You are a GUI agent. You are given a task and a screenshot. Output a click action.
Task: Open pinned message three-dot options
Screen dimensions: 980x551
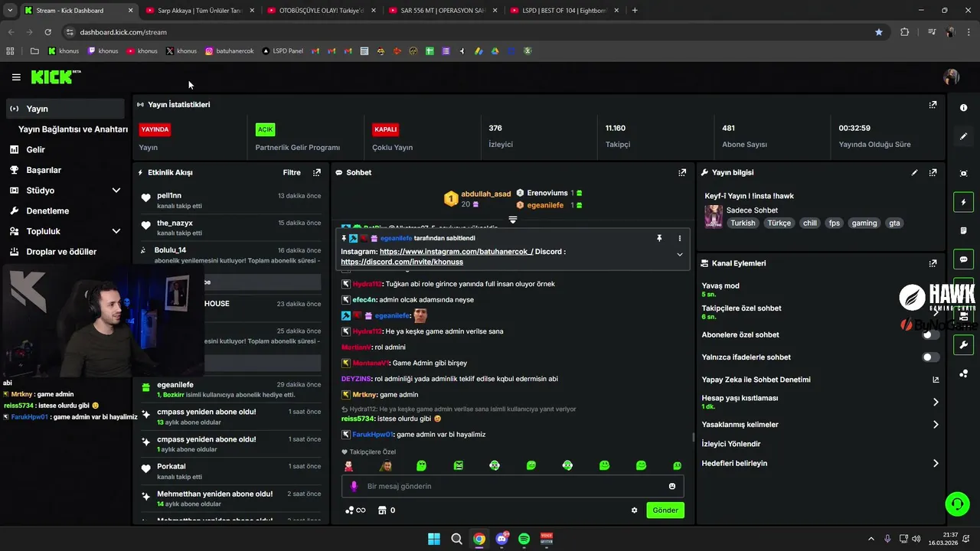point(679,239)
